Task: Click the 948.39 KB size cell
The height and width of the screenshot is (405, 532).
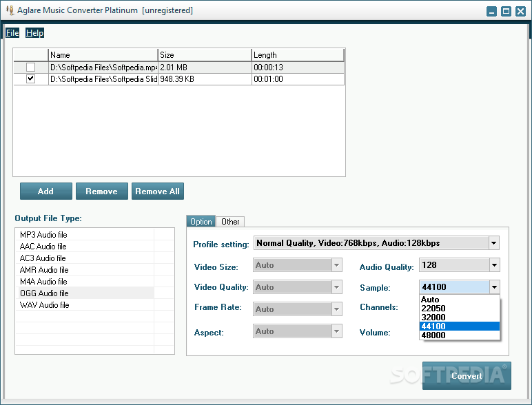Action: [x=205, y=79]
